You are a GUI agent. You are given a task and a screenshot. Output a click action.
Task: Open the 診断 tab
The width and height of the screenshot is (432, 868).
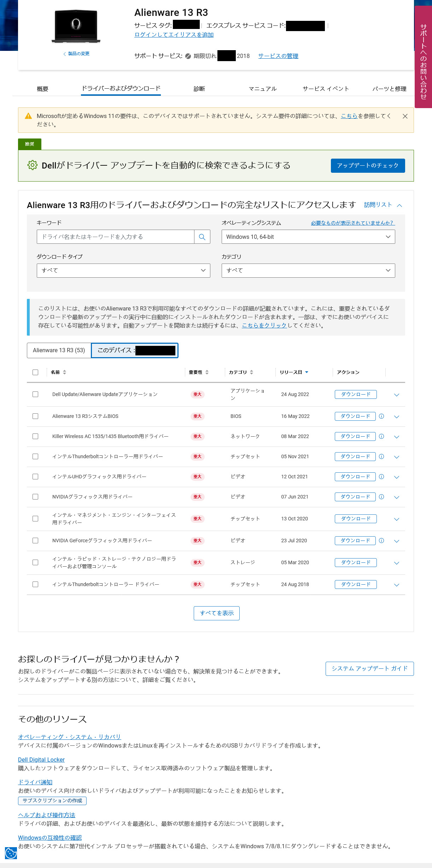pos(199,89)
